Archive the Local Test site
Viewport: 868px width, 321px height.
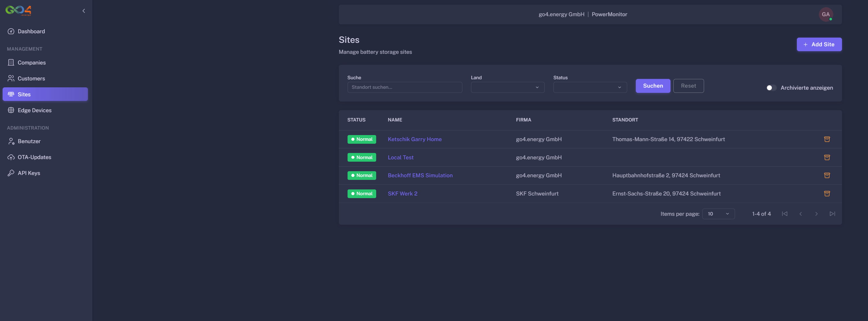[x=827, y=157]
